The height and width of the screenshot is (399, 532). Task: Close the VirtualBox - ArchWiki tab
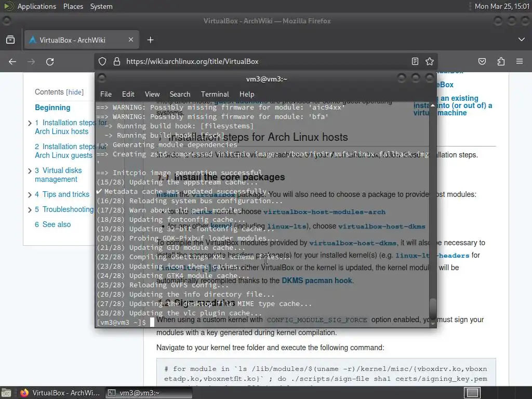tap(130, 39)
